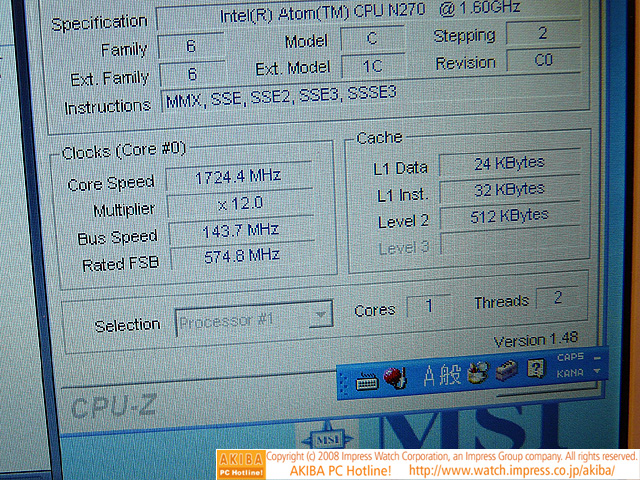Grab the language bar's dotted handle
The width and height of the screenshot is (640, 480).
(x=345, y=381)
